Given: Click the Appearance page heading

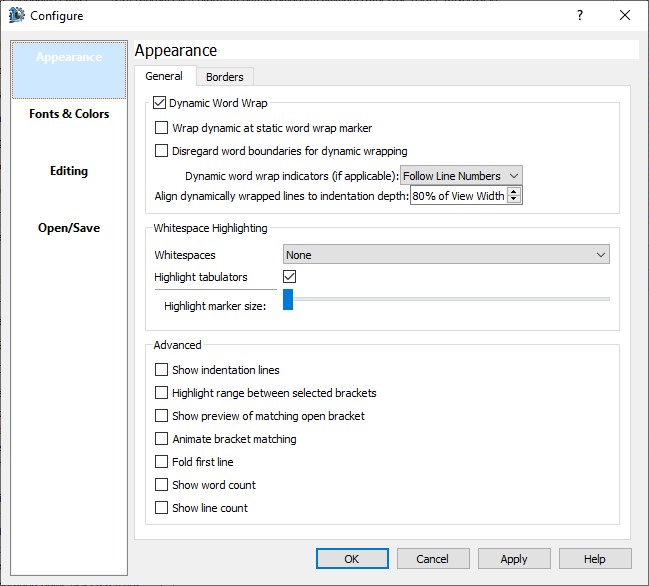Looking at the screenshot, I should pyautogui.click(x=176, y=50).
